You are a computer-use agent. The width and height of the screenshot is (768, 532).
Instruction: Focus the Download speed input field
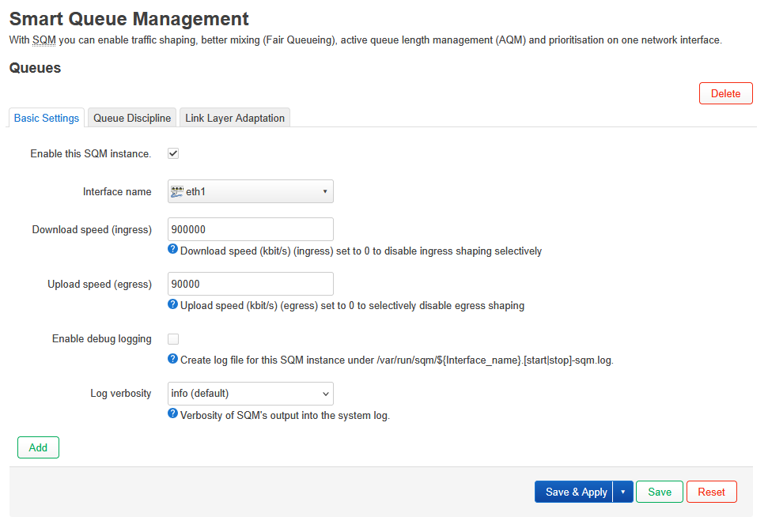click(x=250, y=229)
